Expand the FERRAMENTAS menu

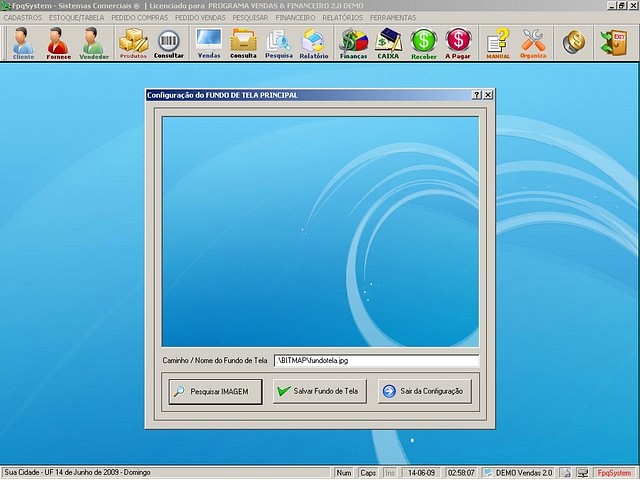tap(393, 17)
